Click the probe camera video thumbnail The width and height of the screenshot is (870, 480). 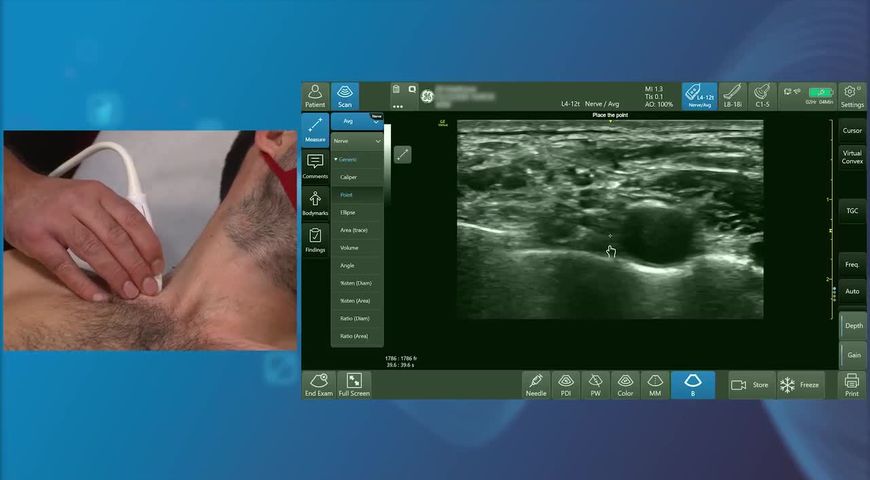coord(150,240)
